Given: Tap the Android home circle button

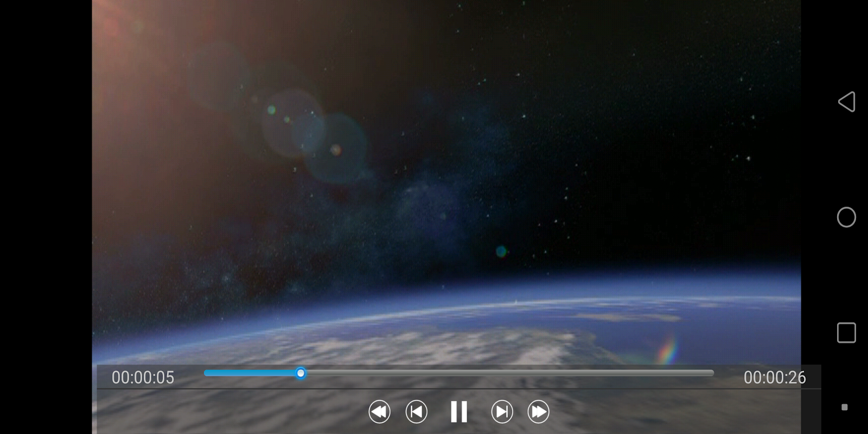Looking at the screenshot, I should [x=846, y=217].
